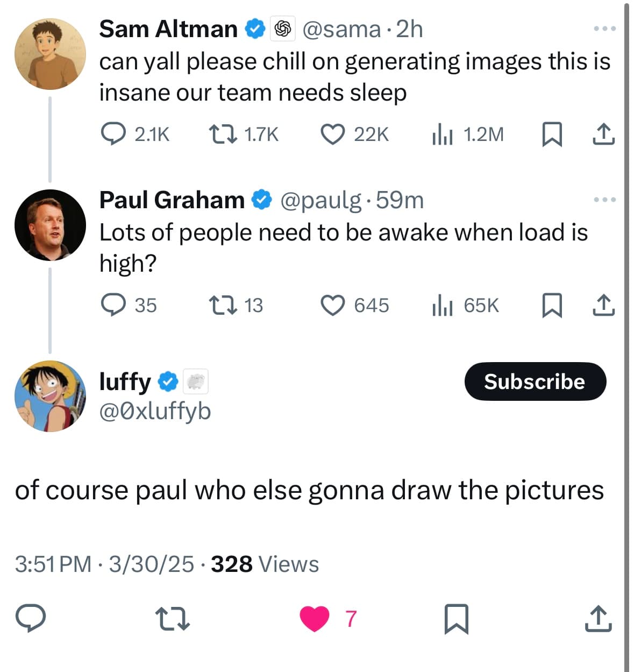
Task: Open the @0xluffyb profile handle
Action: pos(155,411)
